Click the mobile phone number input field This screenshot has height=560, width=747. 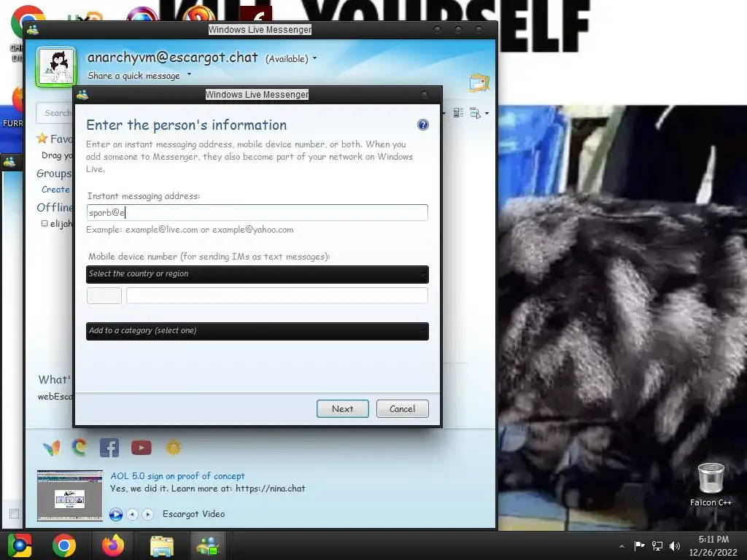pos(276,296)
